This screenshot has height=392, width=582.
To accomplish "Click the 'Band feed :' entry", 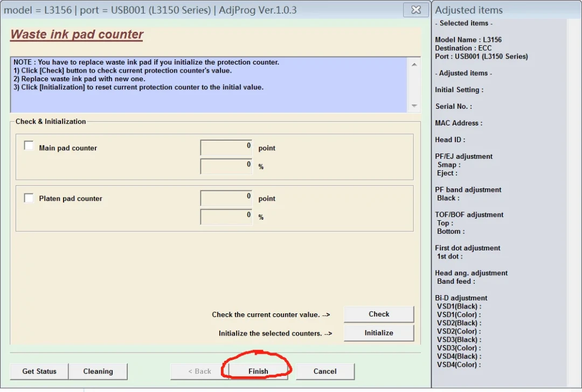I will [x=456, y=282].
